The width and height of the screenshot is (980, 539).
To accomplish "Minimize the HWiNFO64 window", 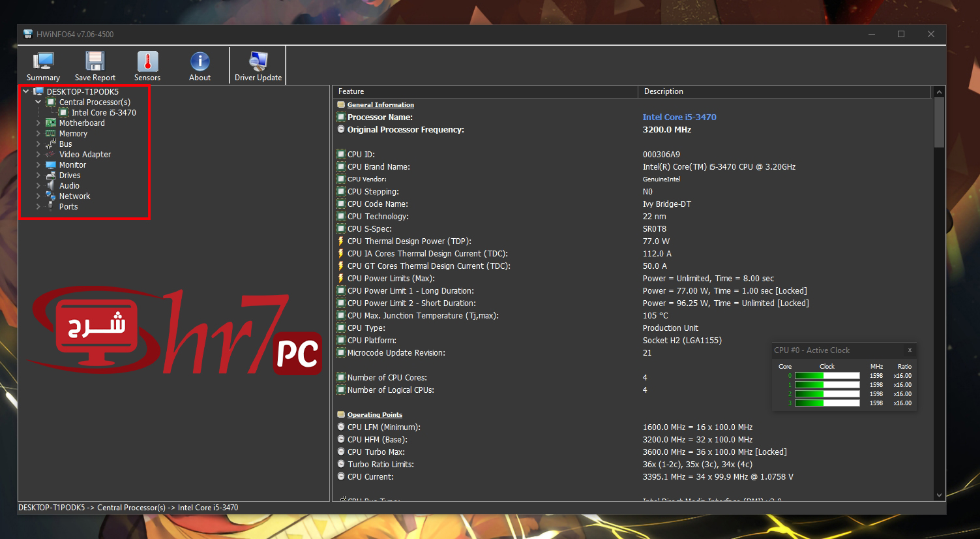I will pyautogui.click(x=872, y=34).
